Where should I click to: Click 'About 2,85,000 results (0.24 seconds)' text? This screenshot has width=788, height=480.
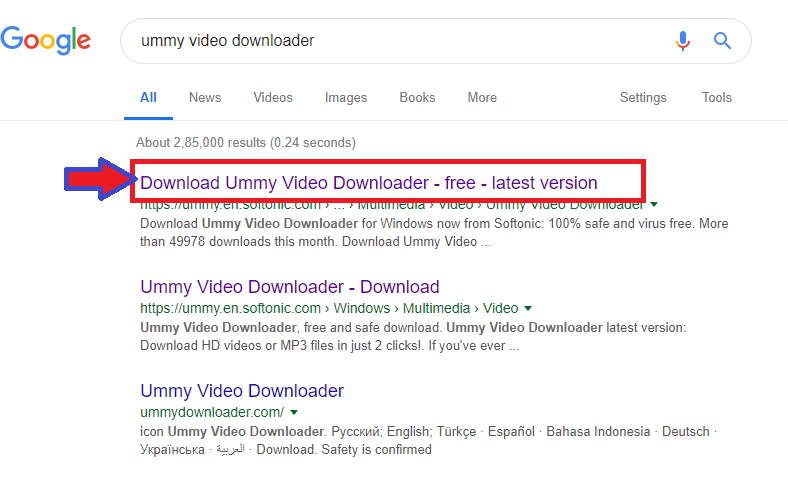pos(246,143)
